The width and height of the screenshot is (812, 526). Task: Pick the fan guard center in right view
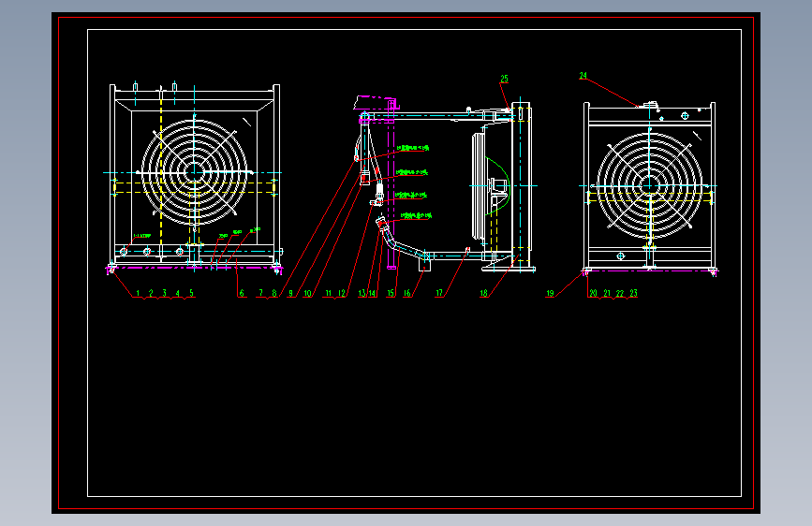tap(650, 185)
